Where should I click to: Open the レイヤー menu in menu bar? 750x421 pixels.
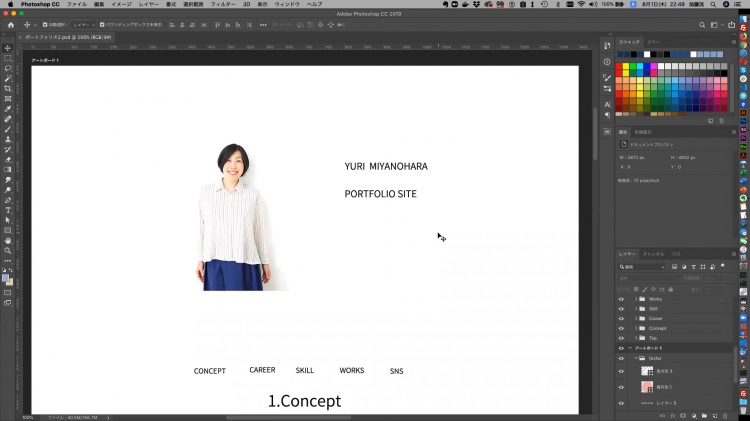click(150, 4)
